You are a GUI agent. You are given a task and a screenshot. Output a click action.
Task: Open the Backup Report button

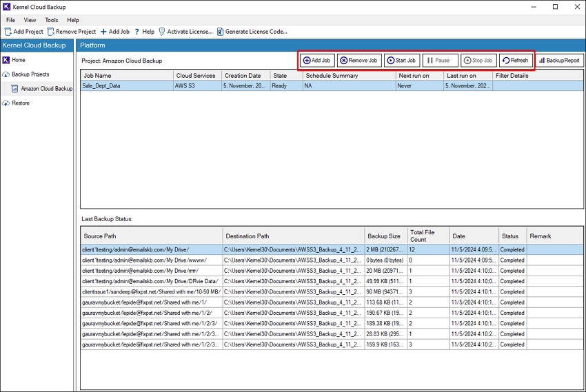click(560, 61)
